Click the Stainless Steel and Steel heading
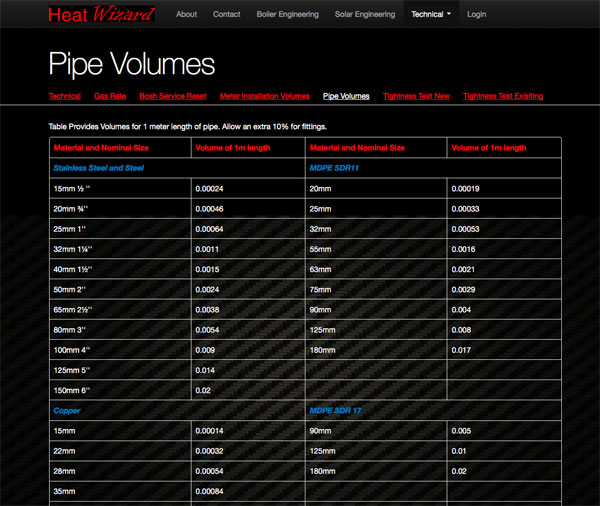This screenshot has width=600, height=506. [98, 168]
